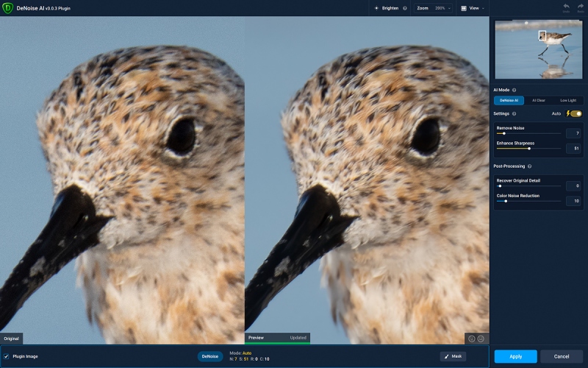Open the Brighten help question mark
This screenshot has height=368, width=588.
405,8
